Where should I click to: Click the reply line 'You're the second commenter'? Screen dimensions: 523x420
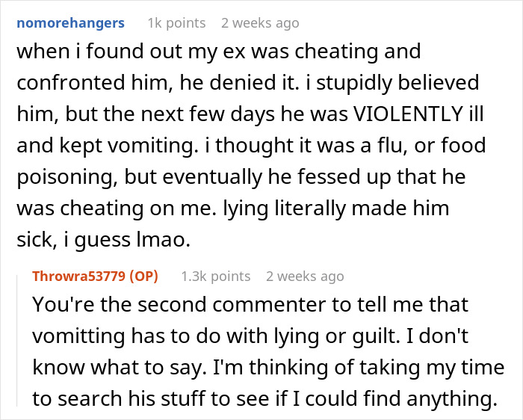[x=250, y=304]
